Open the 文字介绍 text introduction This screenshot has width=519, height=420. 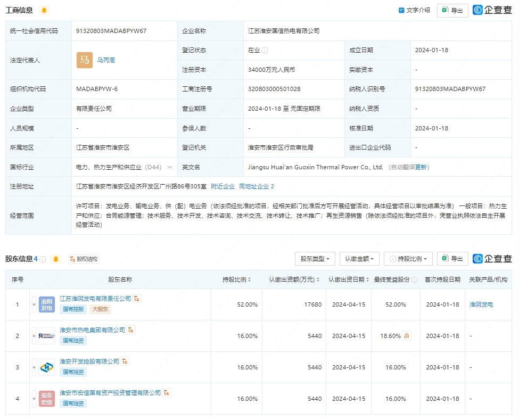pyautogui.click(x=414, y=10)
